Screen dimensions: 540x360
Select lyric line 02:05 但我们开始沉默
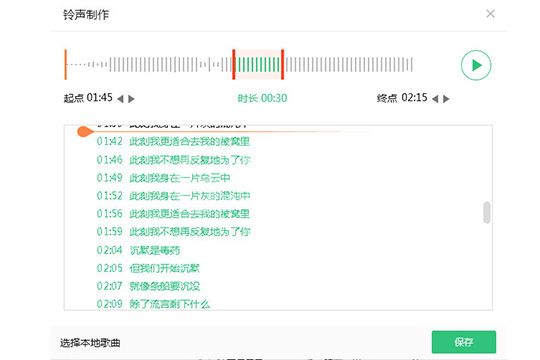[x=148, y=268]
